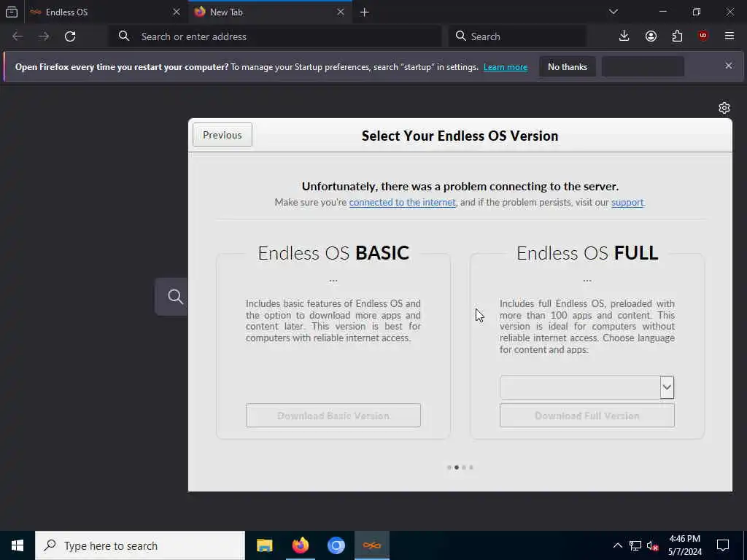Select the Endless installer taskbar icon

pos(372,545)
